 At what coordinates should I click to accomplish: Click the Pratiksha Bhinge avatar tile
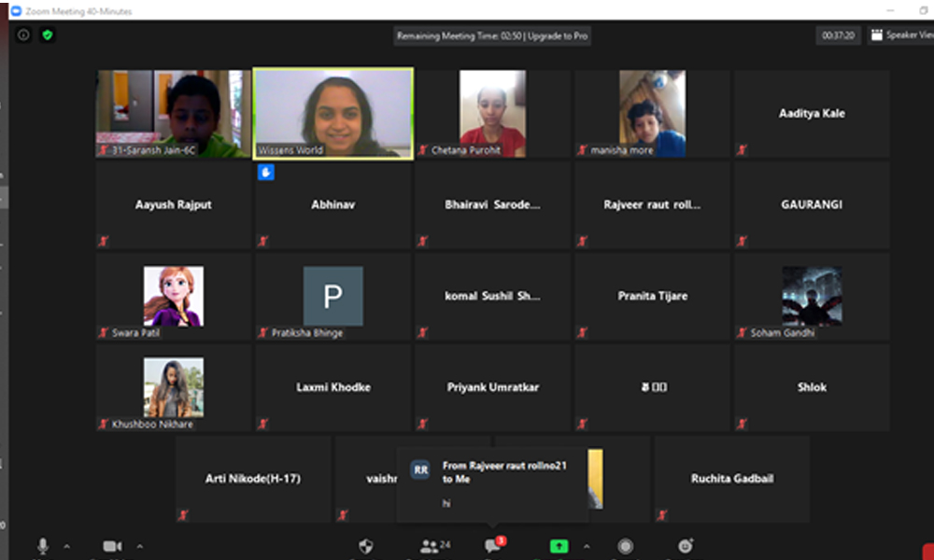(x=333, y=296)
